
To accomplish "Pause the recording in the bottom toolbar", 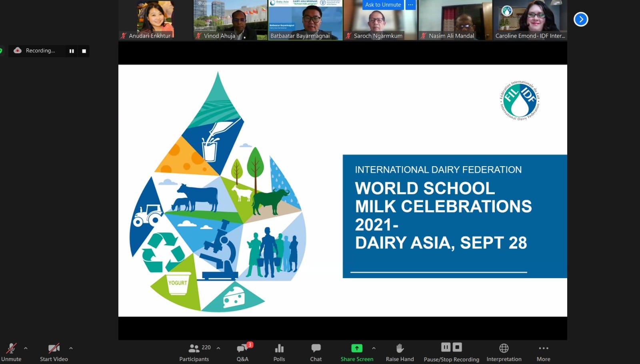I will click(x=446, y=347).
